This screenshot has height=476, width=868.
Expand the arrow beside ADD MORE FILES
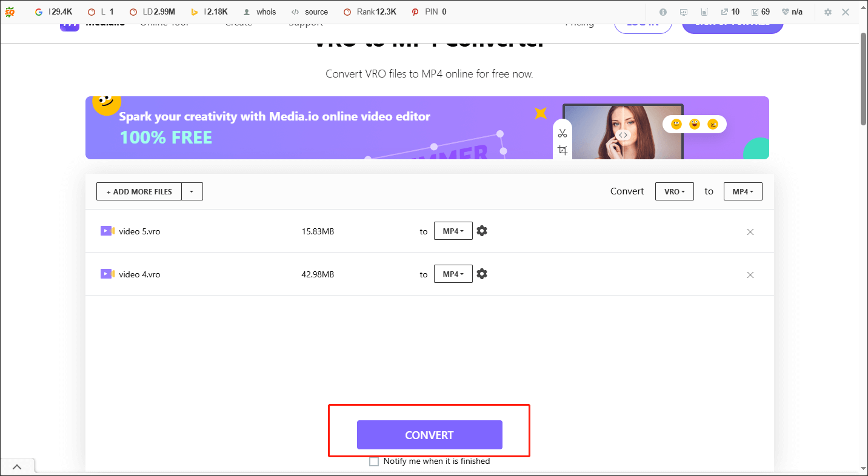click(192, 191)
